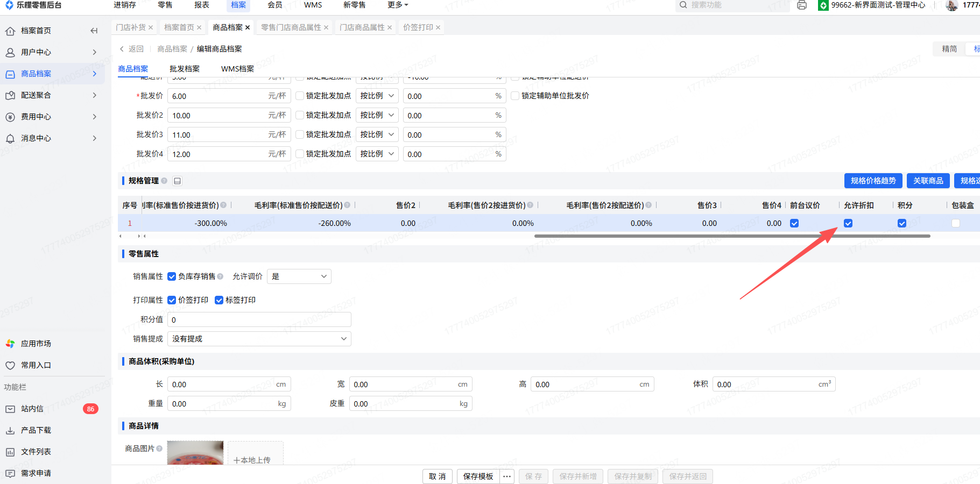Toggle 锁定辅助单位批发价 checkbox
This screenshot has height=484, width=980.
click(x=515, y=96)
